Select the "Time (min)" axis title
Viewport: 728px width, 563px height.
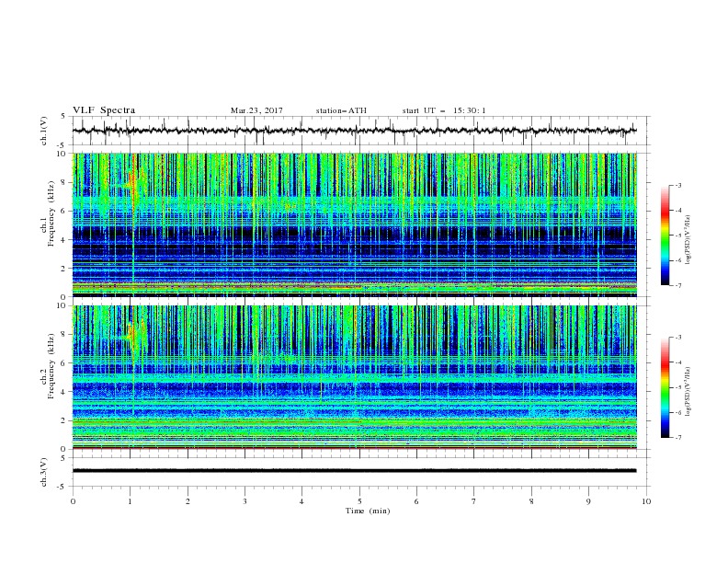(x=368, y=511)
